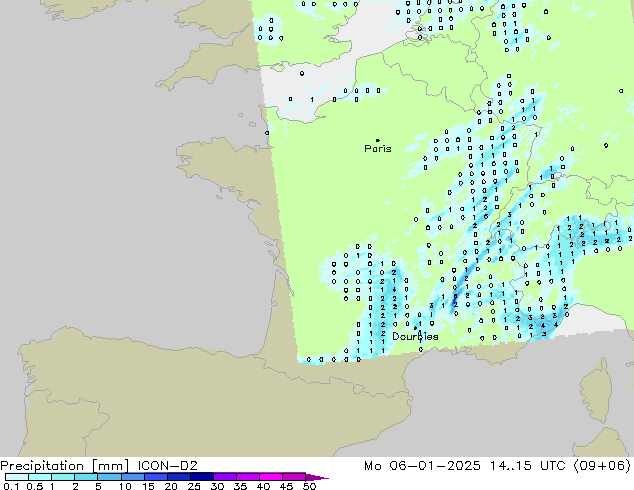Click the '30' legend value label
634x490 pixels.
click(x=217, y=486)
